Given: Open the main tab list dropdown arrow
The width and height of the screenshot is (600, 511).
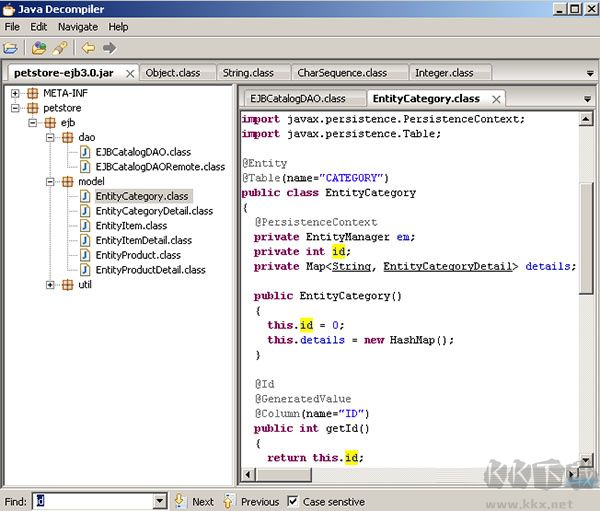Looking at the screenshot, I should coord(590,73).
